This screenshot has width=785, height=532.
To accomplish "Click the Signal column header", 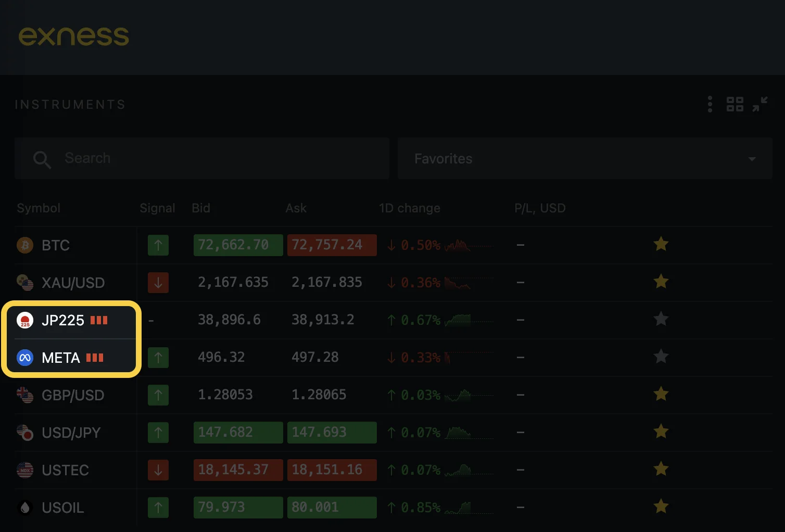I will (x=157, y=208).
